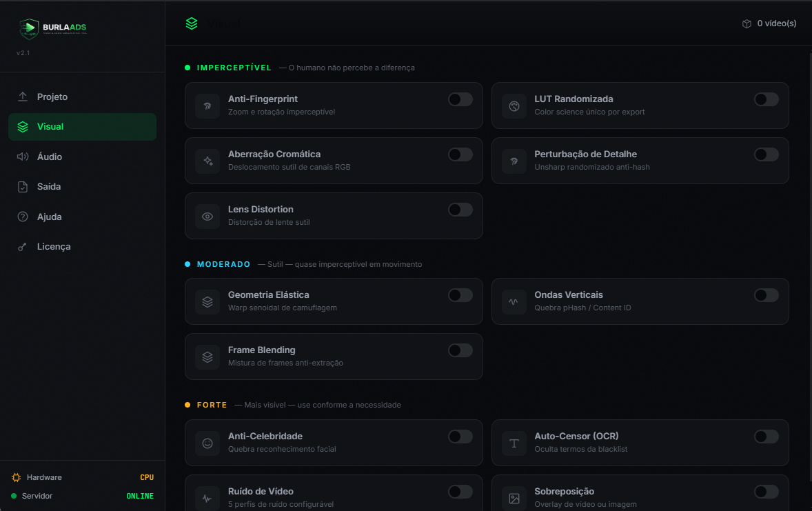The width and height of the screenshot is (812, 511).
Task: Enable the Geometria Elástica toggle
Action: [460, 295]
